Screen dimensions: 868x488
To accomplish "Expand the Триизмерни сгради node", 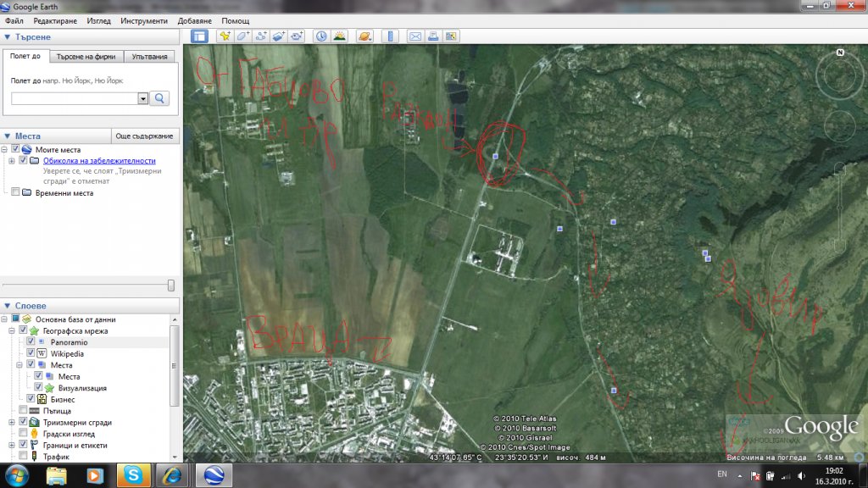I will click(x=12, y=423).
